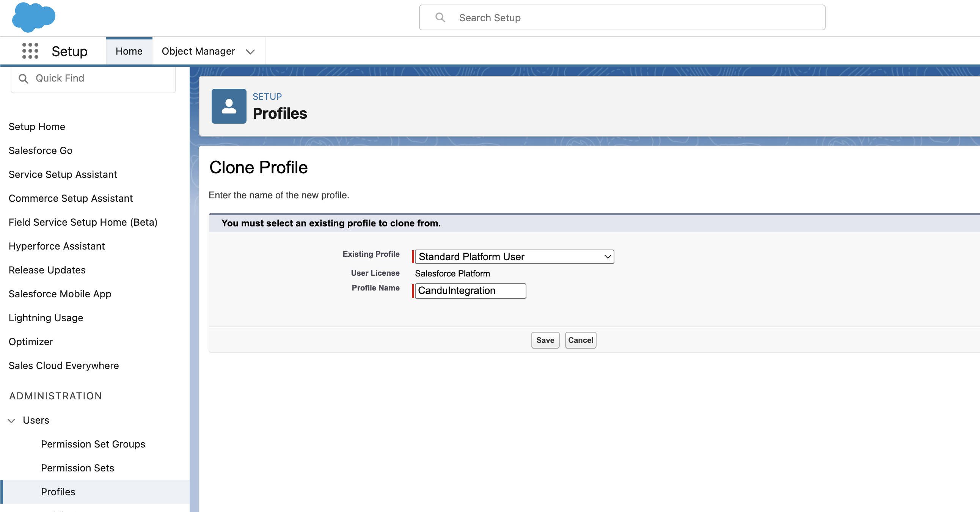Collapse the Users section chevron
Image resolution: width=980 pixels, height=512 pixels.
(x=12, y=420)
